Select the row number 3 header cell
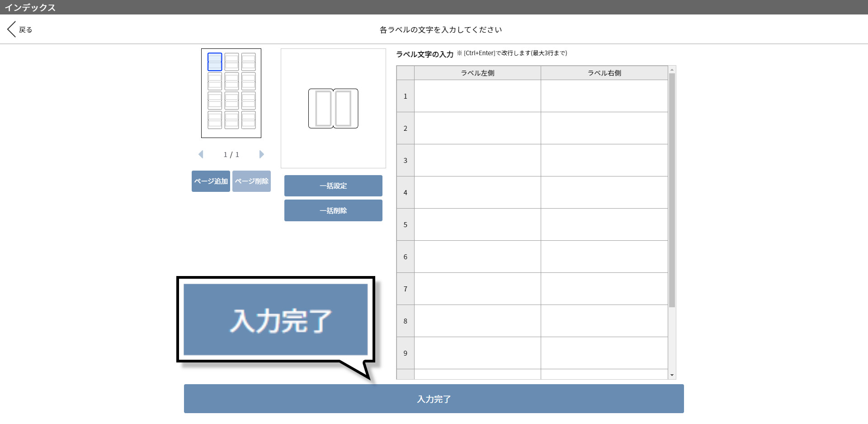 pyautogui.click(x=405, y=160)
